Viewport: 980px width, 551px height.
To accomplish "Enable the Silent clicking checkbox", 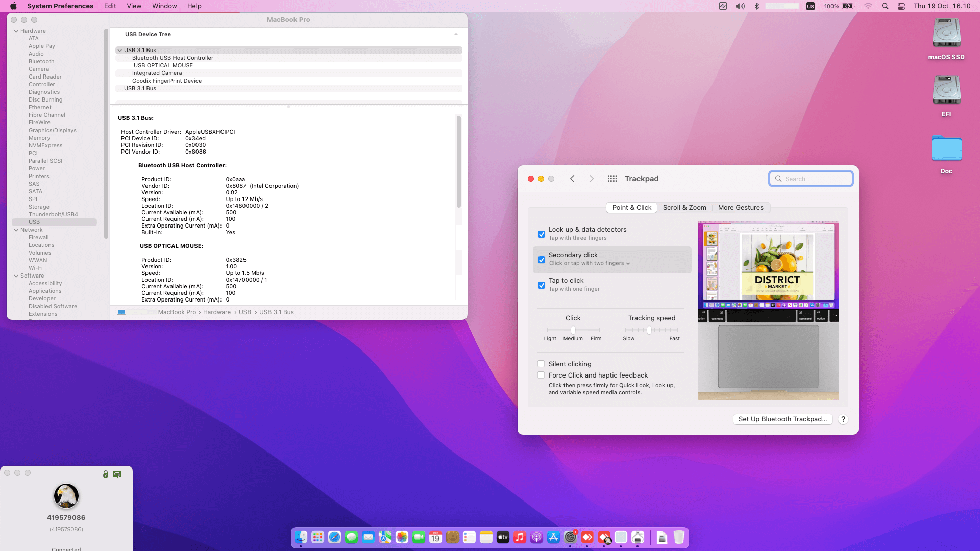I will click(541, 364).
